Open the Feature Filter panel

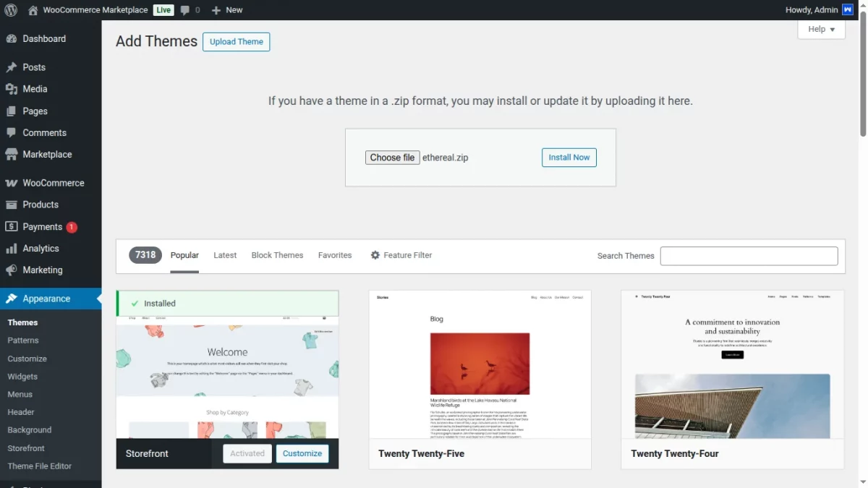point(401,255)
